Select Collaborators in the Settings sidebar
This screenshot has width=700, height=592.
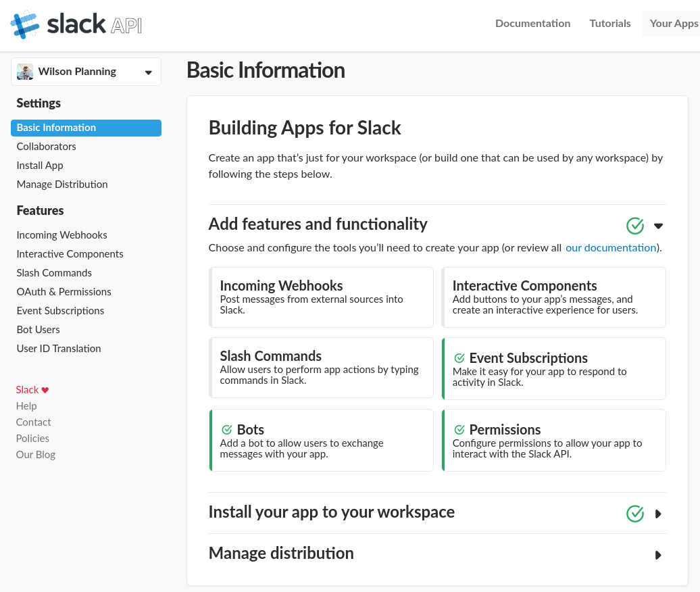coord(46,147)
